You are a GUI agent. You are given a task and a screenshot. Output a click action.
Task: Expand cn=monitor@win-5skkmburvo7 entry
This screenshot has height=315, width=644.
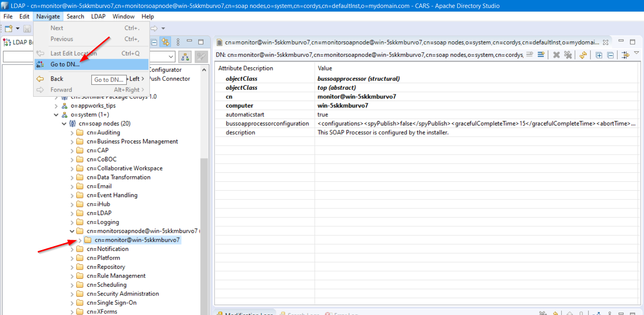click(80, 240)
